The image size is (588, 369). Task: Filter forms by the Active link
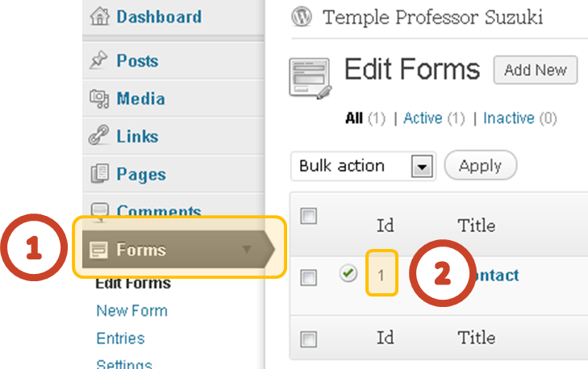pyautogui.click(x=423, y=118)
